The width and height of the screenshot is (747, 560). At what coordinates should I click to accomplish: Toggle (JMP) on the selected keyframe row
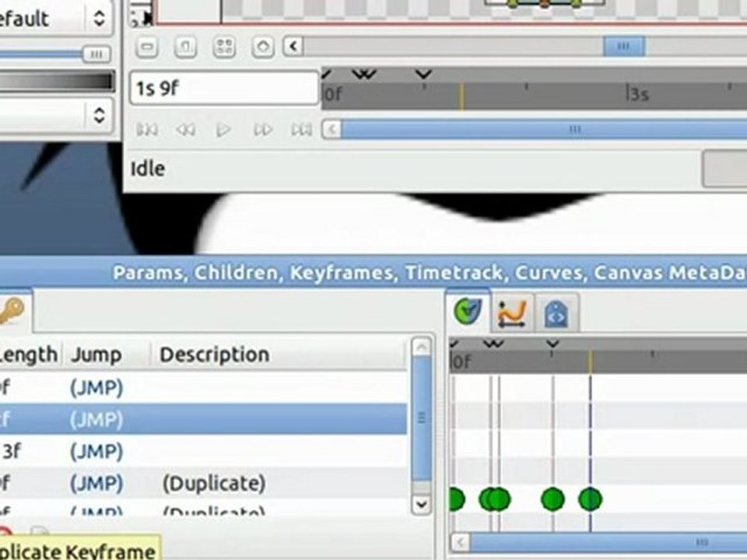click(96, 419)
